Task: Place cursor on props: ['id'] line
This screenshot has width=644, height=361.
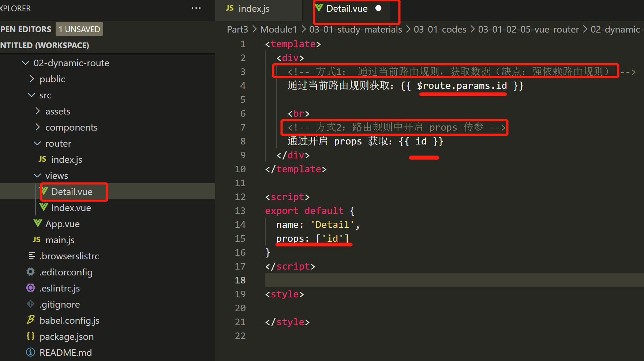Action: (312, 238)
